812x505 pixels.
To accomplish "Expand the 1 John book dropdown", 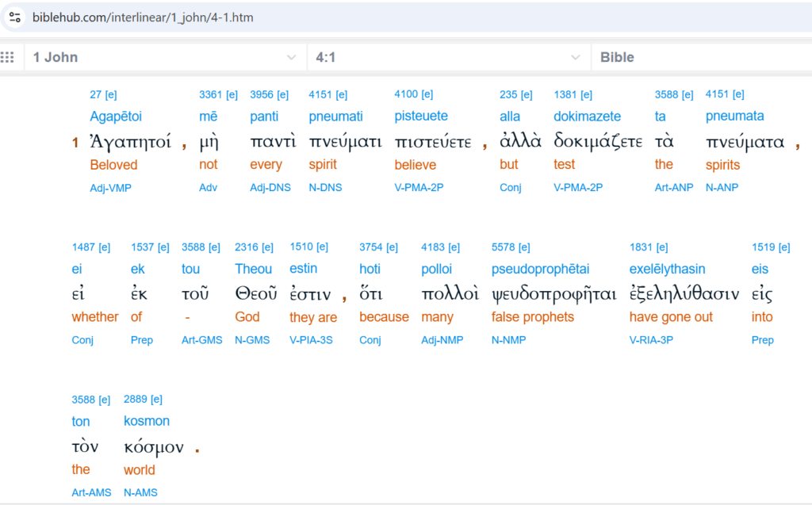I will coord(165,57).
